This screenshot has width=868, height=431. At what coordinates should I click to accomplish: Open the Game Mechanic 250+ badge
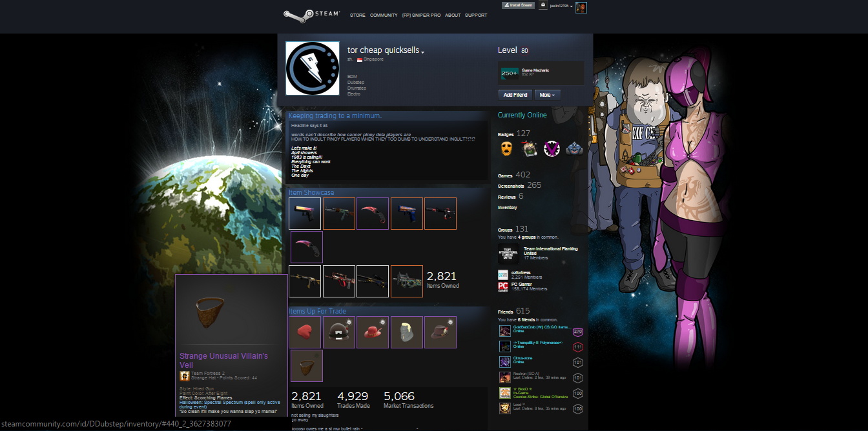(510, 74)
